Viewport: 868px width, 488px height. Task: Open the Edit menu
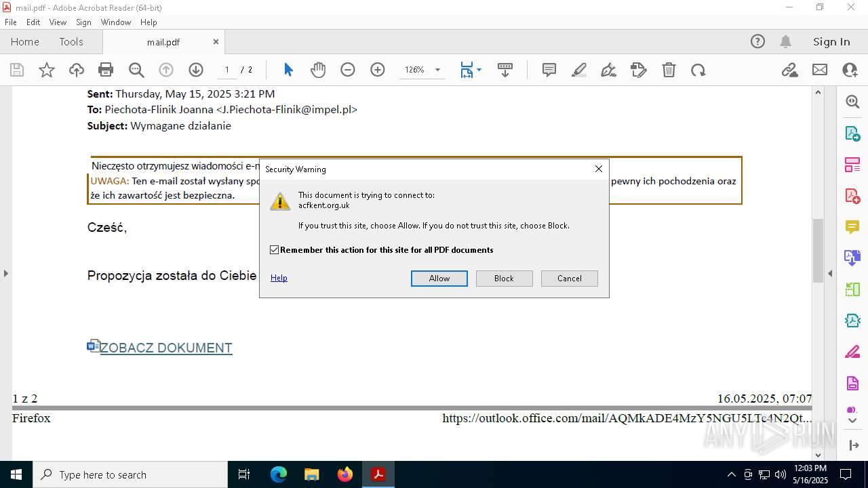pos(33,22)
